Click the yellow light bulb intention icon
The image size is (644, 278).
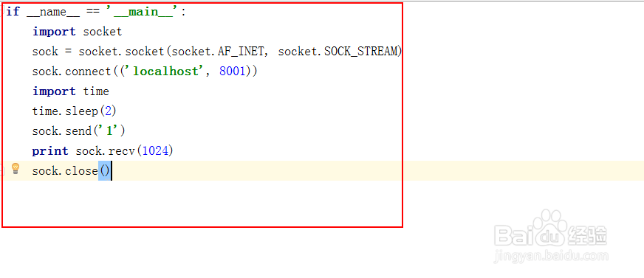[x=16, y=169]
